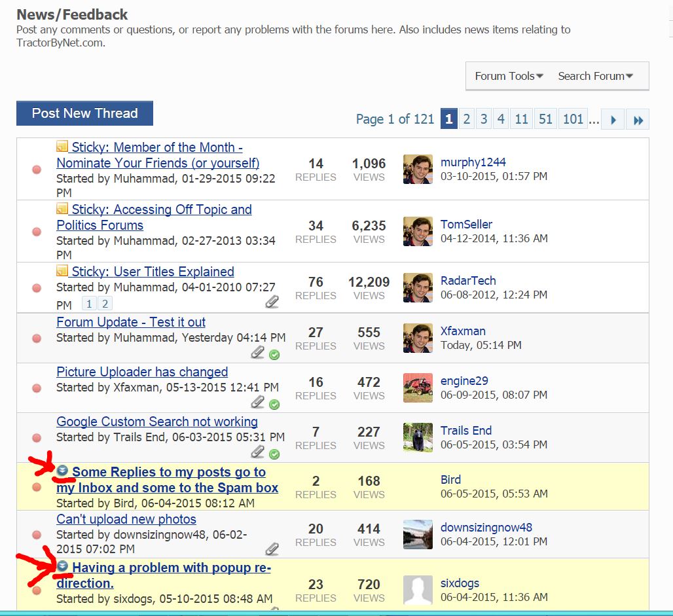673x616 pixels.
Task: Click Trails End bear avatar thumbnail
Action: coord(418,437)
